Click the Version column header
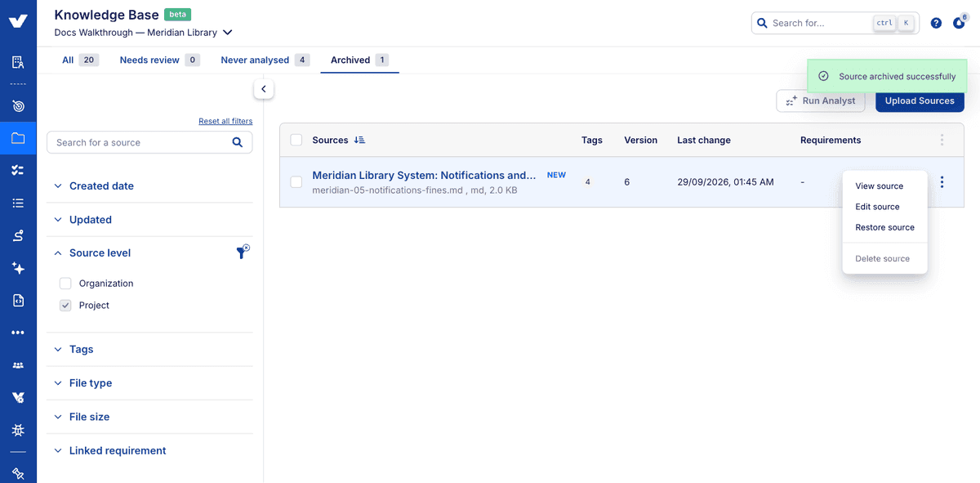Screen dimensions: 980x483 pos(640,140)
